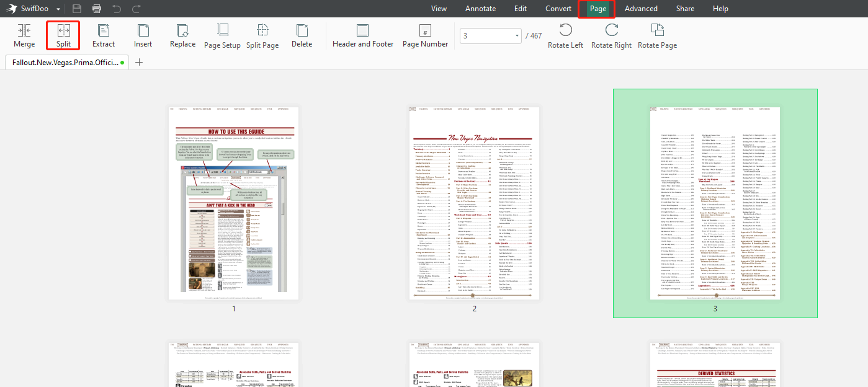
Task: Click the SwifDoo app logo
Action: coord(12,9)
